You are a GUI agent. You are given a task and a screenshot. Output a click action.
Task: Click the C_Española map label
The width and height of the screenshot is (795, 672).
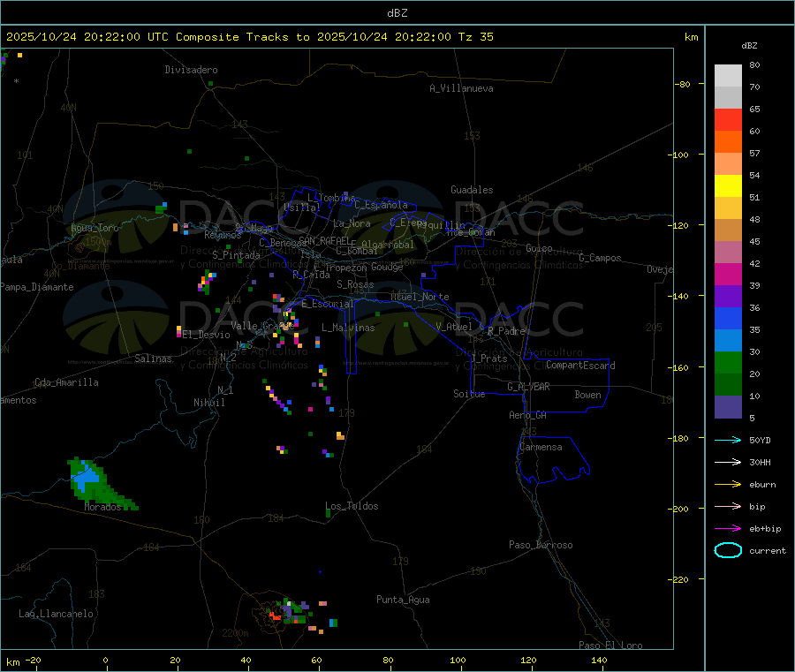[381, 205]
